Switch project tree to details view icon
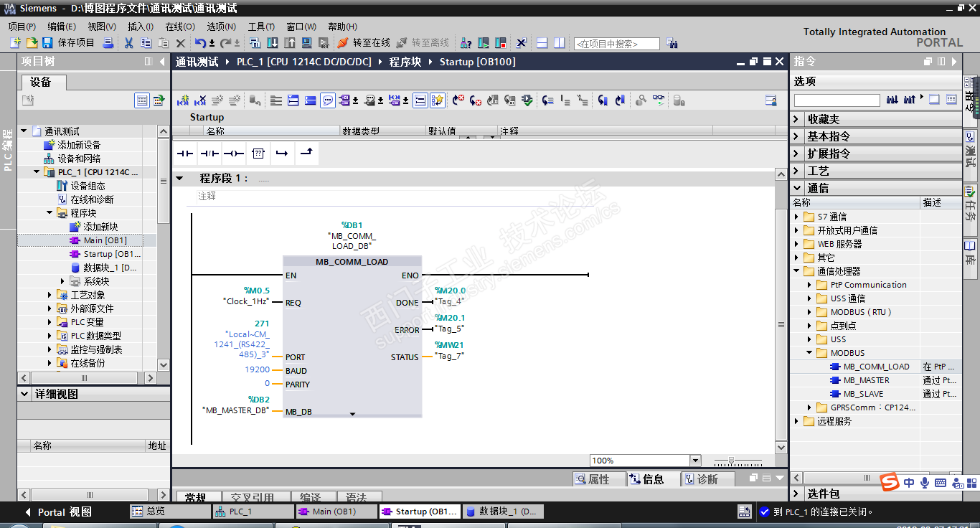 pos(142,100)
